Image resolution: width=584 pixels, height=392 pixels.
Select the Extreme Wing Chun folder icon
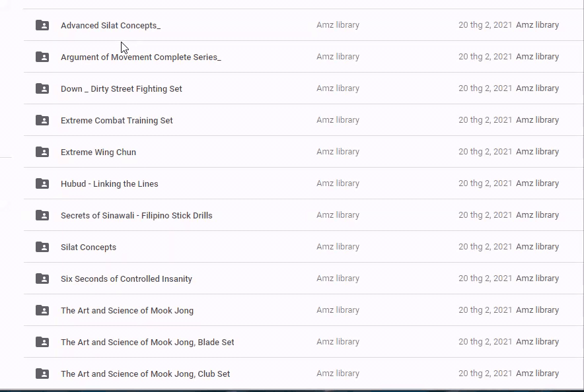point(42,152)
